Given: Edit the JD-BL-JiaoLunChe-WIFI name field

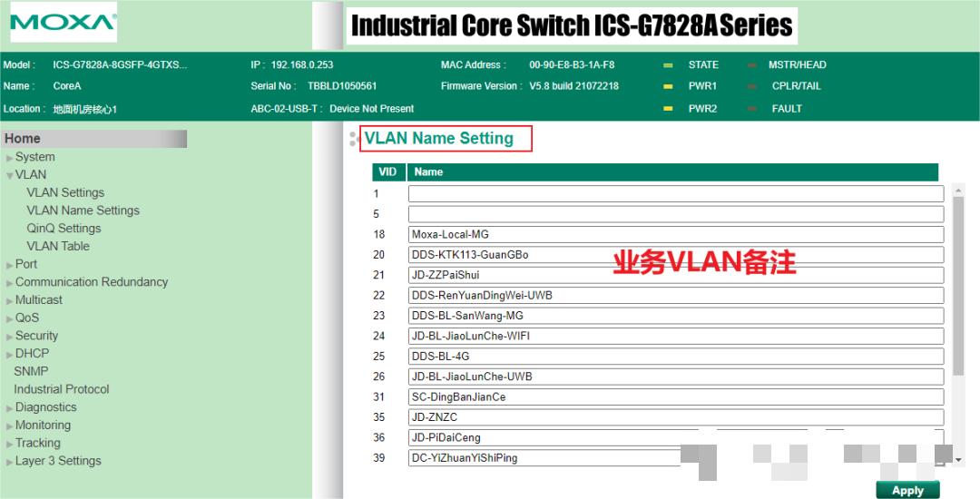Looking at the screenshot, I should [676, 336].
